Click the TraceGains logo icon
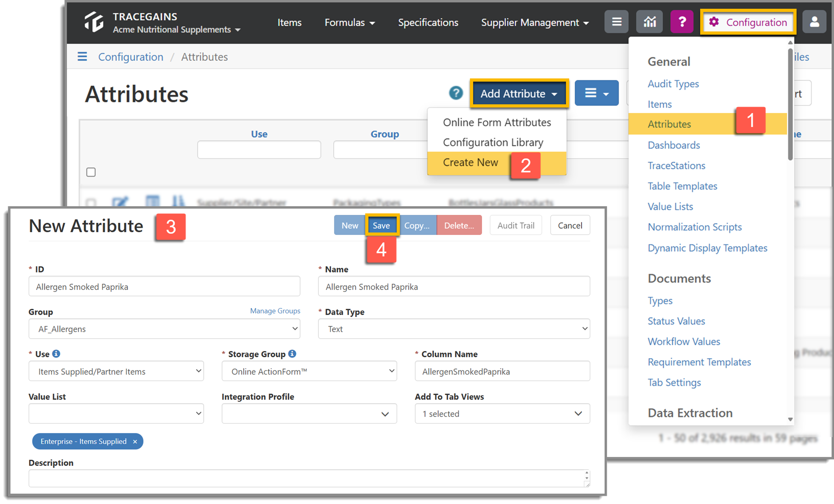834x504 pixels. (x=94, y=22)
